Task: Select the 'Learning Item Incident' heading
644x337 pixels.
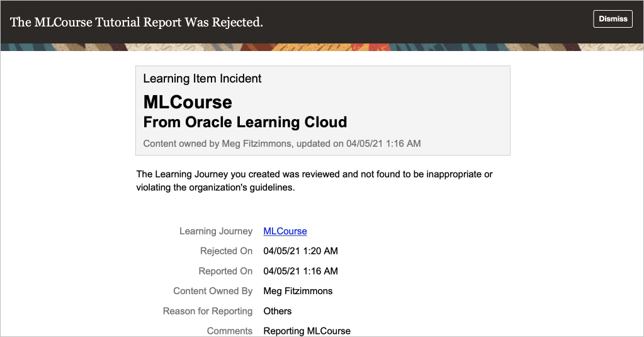Action: 202,79
